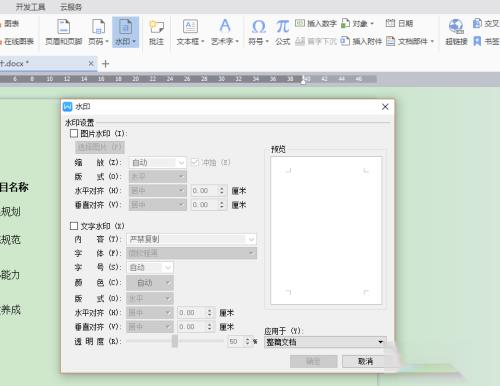This screenshot has width=500, height=386.
Task: Close the .docx document tab
Action: (91, 63)
